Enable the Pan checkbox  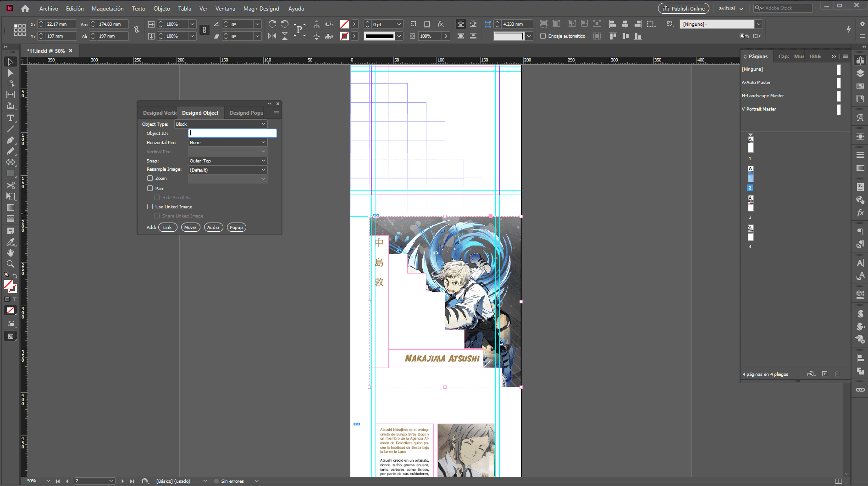point(150,188)
